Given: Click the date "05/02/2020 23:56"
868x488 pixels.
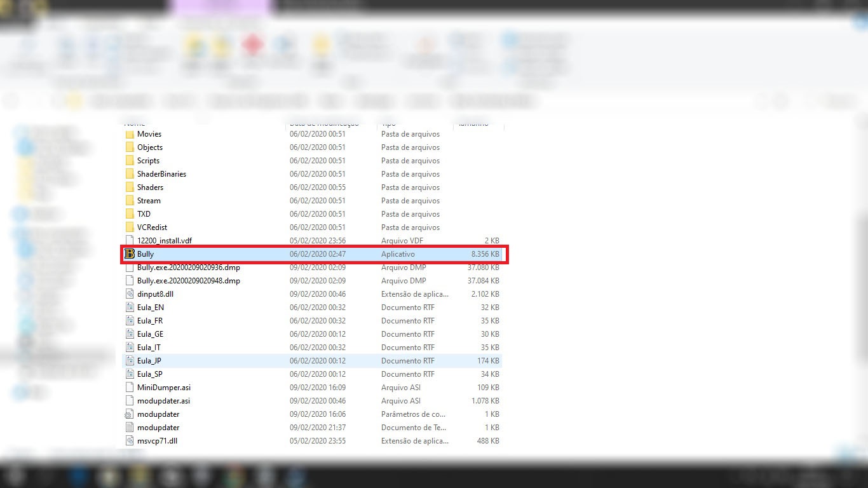Looking at the screenshot, I should (318, 241).
